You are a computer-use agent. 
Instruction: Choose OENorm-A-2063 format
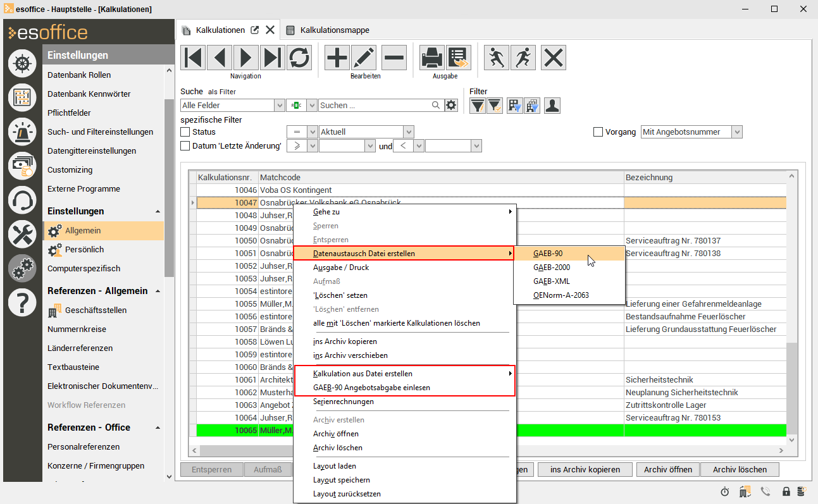coord(570,295)
